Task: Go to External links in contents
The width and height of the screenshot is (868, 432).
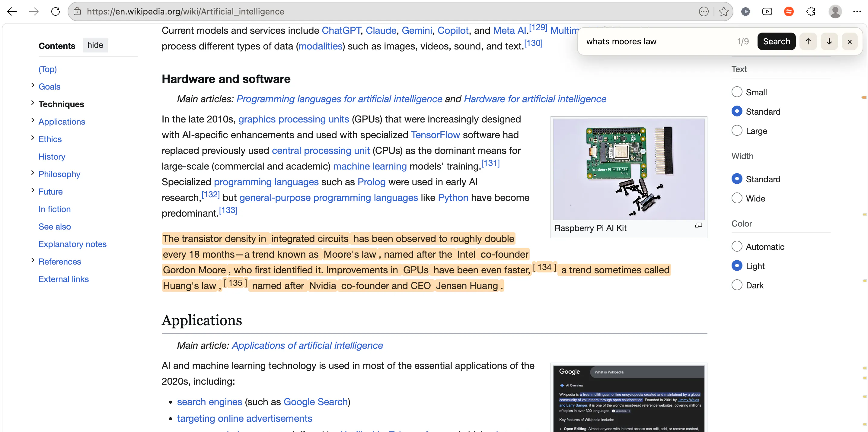Action: coord(63,279)
